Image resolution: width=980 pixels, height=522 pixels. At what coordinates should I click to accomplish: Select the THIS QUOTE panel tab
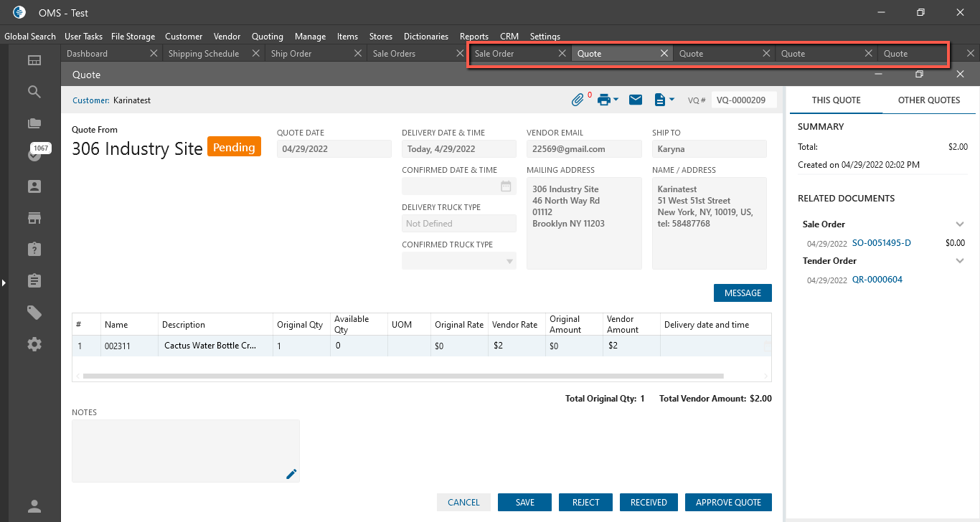pos(837,100)
